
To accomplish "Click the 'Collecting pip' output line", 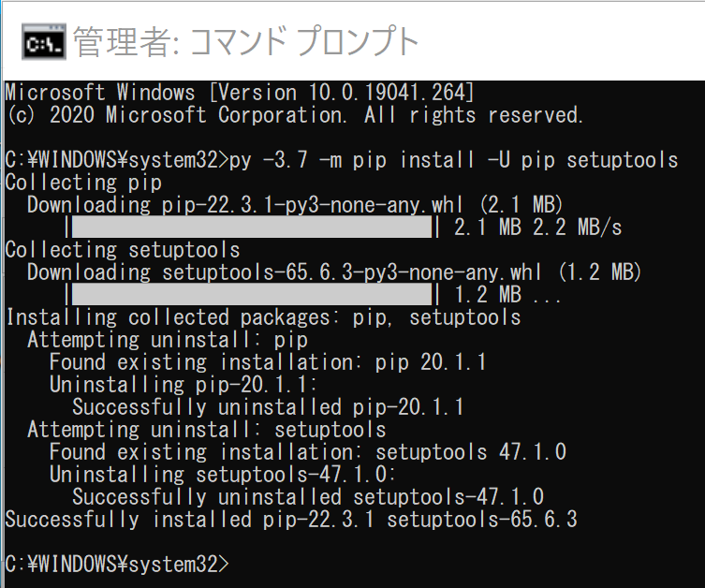I will click(83, 183).
